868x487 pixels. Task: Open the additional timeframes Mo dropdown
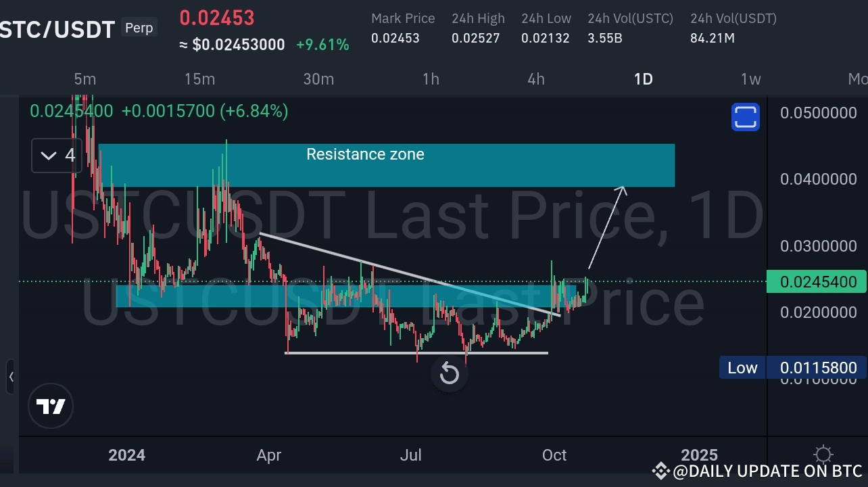tap(857, 79)
